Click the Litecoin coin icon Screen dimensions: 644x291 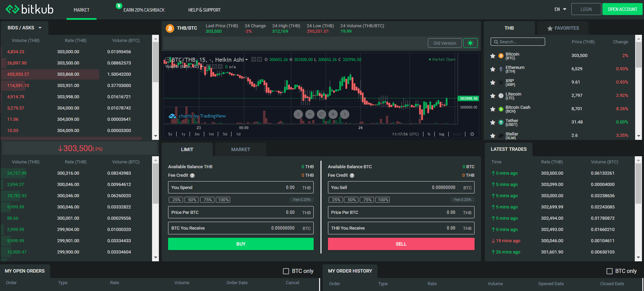pos(501,96)
